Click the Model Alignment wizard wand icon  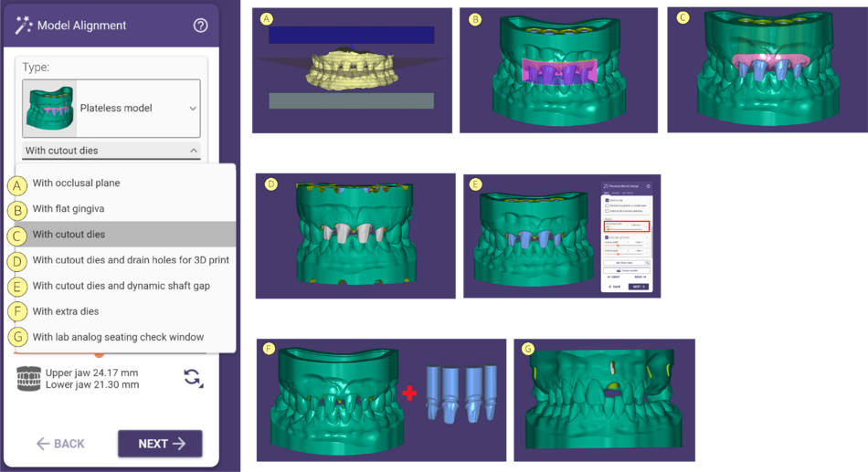point(23,26)
